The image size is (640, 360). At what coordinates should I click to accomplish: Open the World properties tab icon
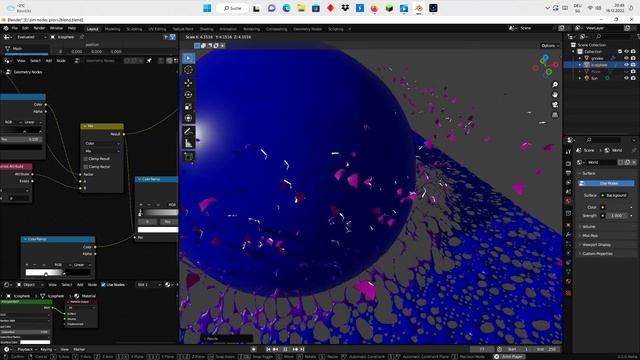(568, 201)
